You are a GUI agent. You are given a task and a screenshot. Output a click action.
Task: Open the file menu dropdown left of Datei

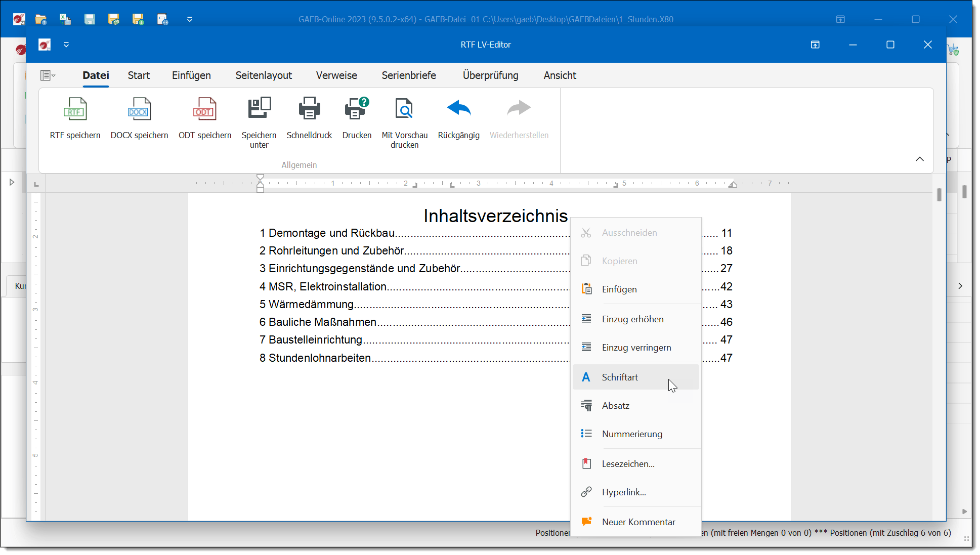(48, 75)
